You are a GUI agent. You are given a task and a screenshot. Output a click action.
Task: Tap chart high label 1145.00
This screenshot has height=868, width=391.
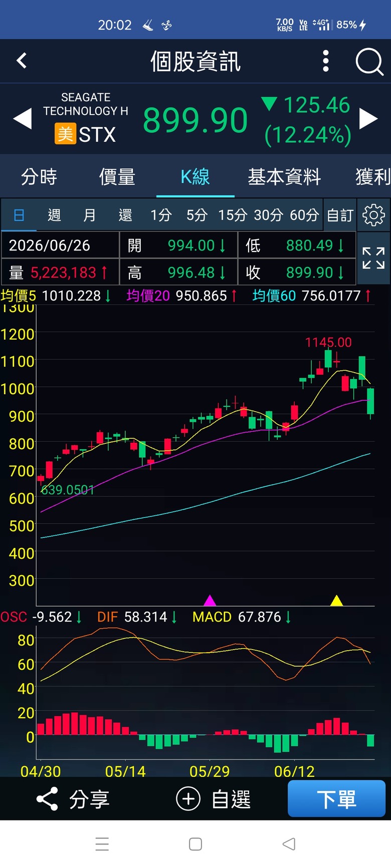click(x=328, y=343)
